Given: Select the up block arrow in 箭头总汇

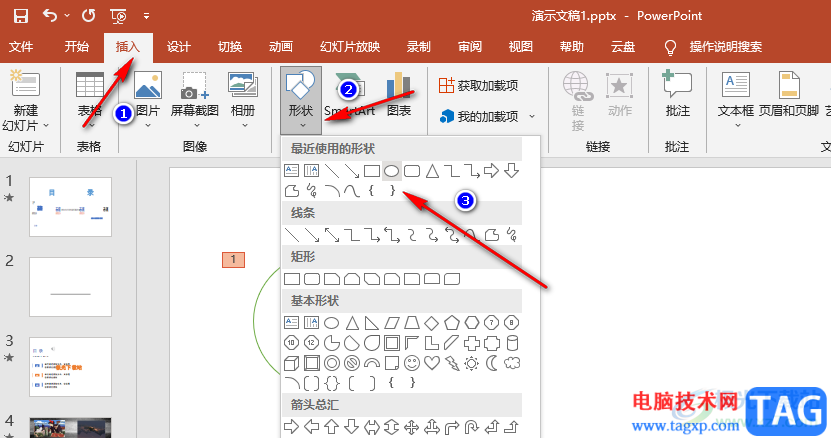Looking at the screenshot, I should point(332,426).
